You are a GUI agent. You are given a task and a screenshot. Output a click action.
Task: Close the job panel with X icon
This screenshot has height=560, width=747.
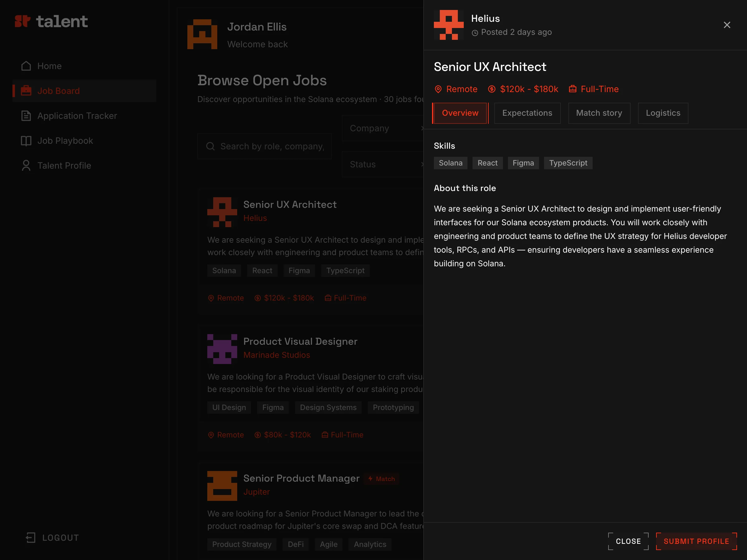coord(727,25)
